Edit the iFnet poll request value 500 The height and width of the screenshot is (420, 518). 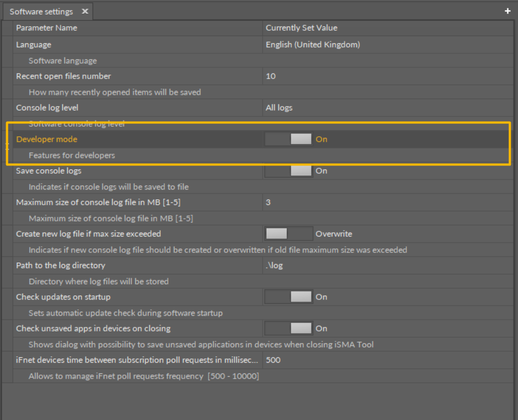(x=273, y=359)
